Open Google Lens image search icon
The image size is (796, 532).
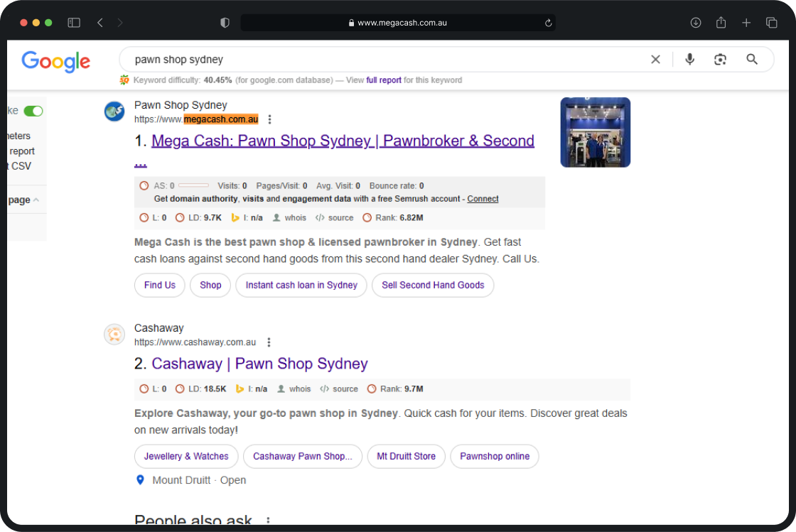720,60
